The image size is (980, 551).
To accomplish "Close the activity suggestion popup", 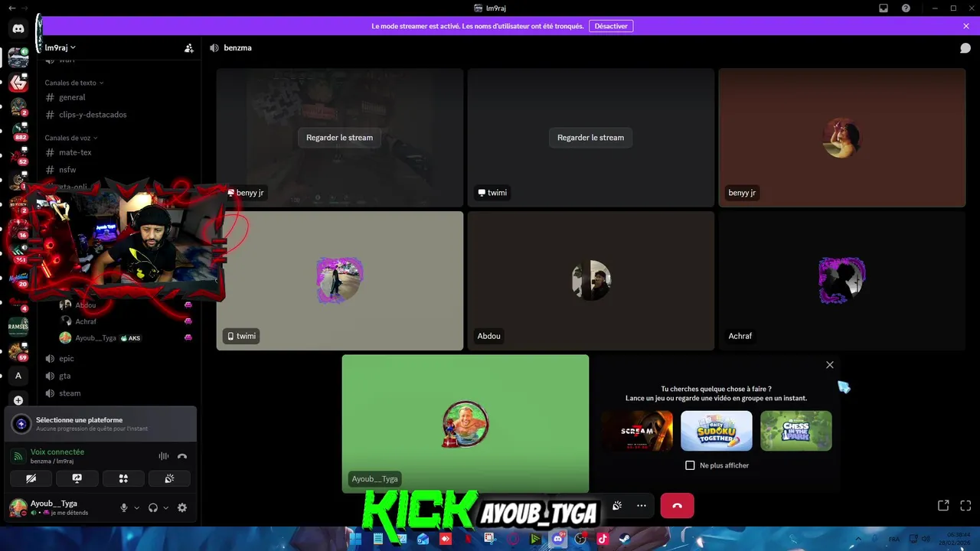I will click(829, 365).
